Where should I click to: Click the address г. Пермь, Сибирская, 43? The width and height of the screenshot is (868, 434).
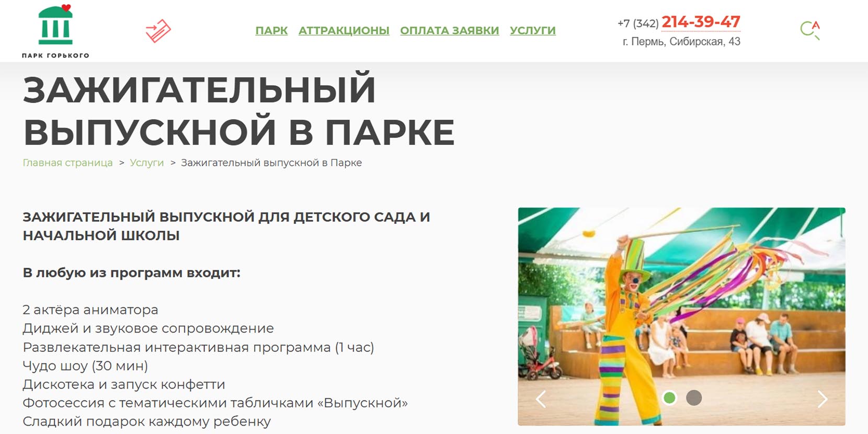coord(681,42)
